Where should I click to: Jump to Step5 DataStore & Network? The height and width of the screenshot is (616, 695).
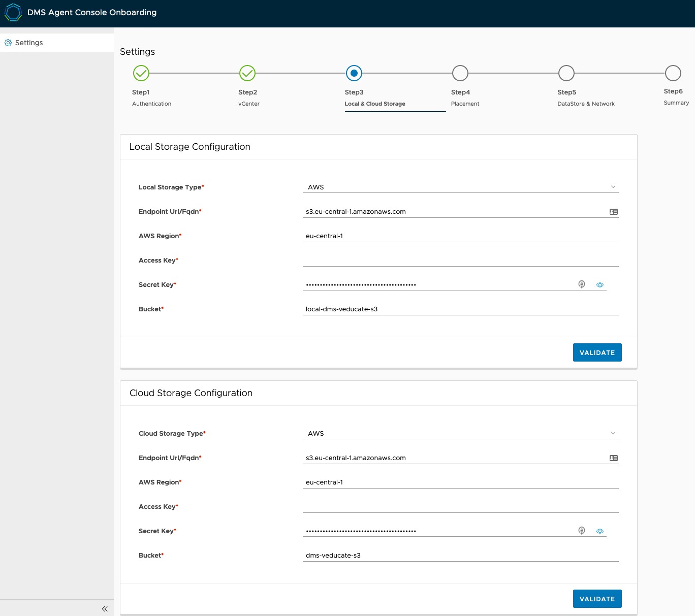566,73
